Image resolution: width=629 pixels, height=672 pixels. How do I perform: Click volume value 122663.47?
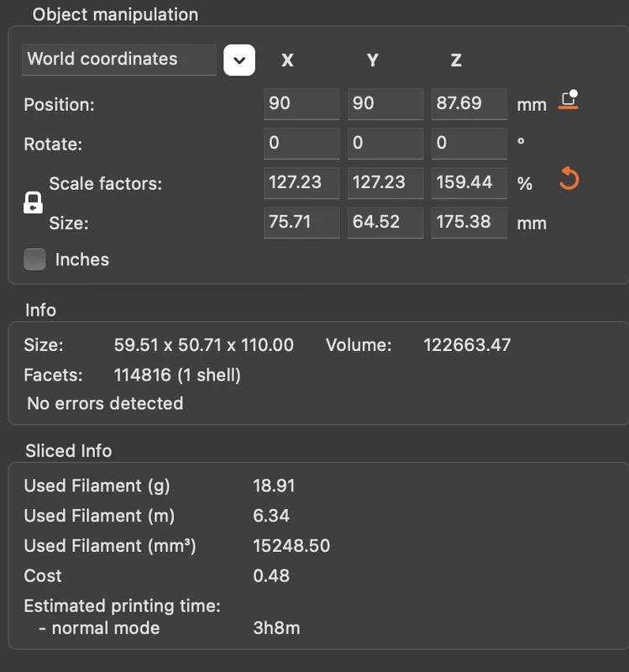pyautogui.click(x=467, y=345)
